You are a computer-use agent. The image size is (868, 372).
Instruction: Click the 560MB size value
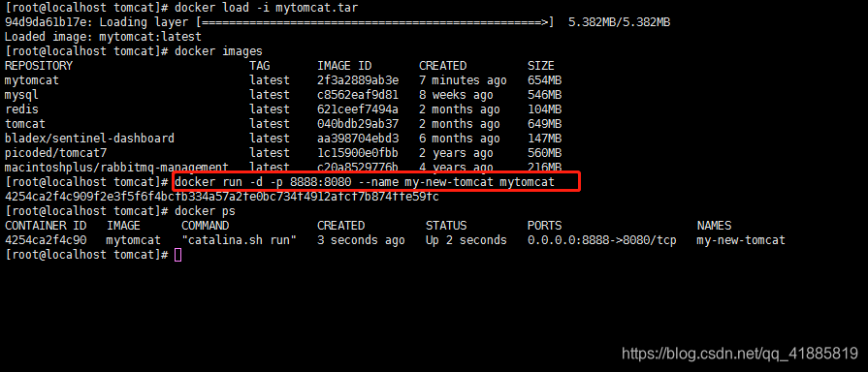pos(544,152)
